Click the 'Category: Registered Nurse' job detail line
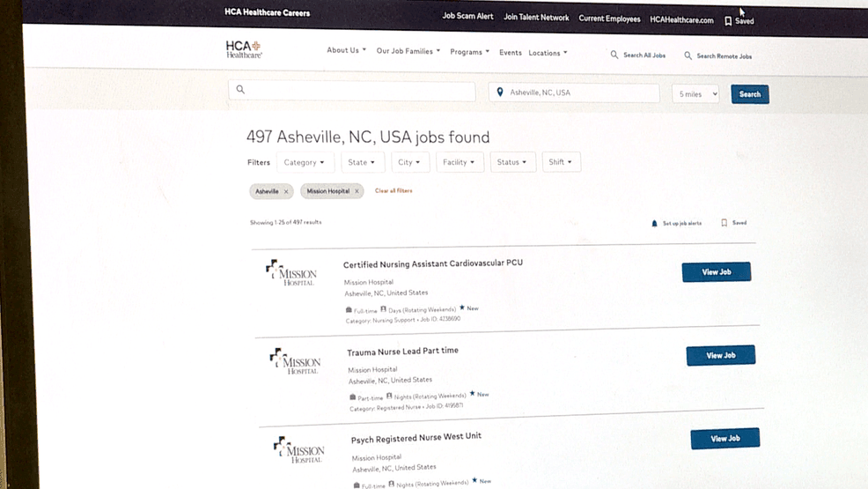This screenshot has height=489, width=868. coord(407,407)
